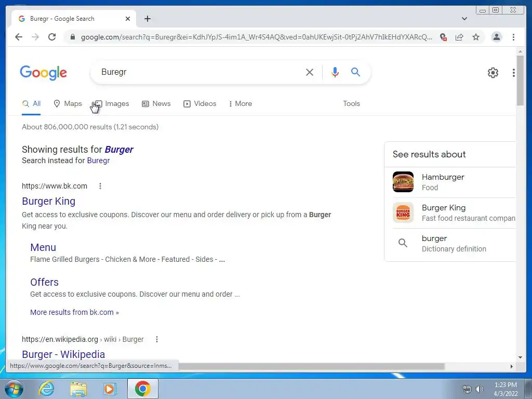Go back to the previous page
The width and height of the screenshot is (532, 399).
point(19,37)
